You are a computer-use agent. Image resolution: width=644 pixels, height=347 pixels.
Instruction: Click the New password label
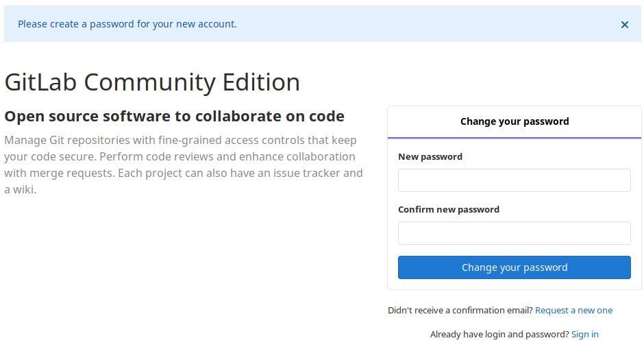point(430,156)
